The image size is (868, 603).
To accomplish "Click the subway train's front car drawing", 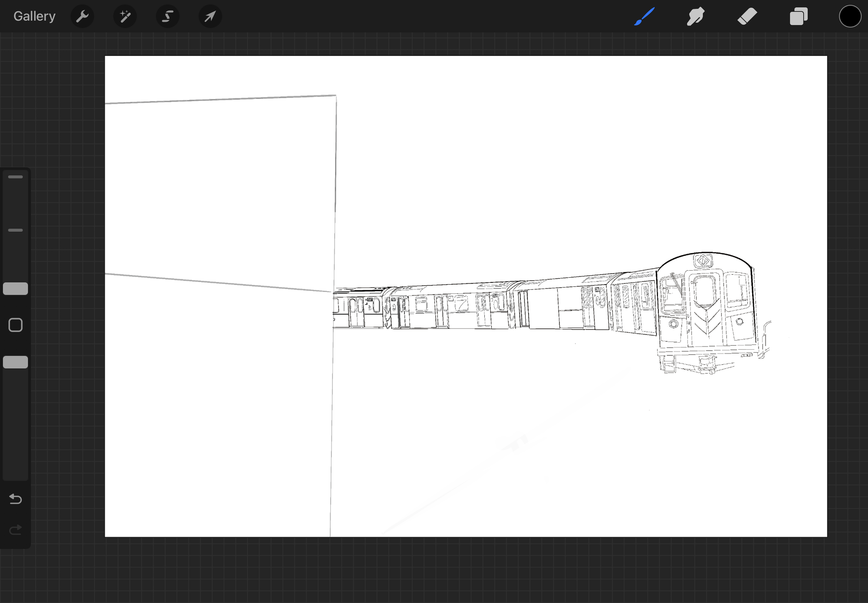I will click(x=706, y=312).
